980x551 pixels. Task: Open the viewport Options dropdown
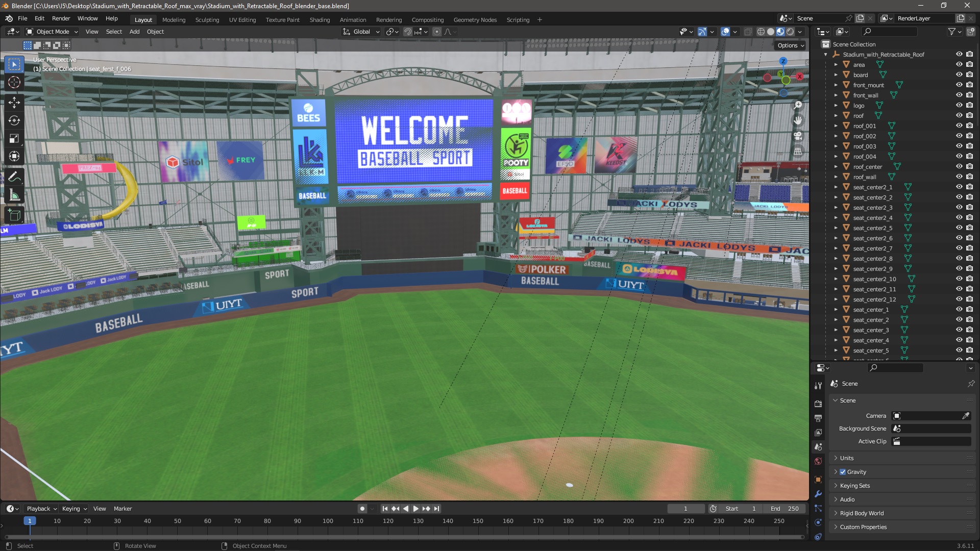pos(791,45)
